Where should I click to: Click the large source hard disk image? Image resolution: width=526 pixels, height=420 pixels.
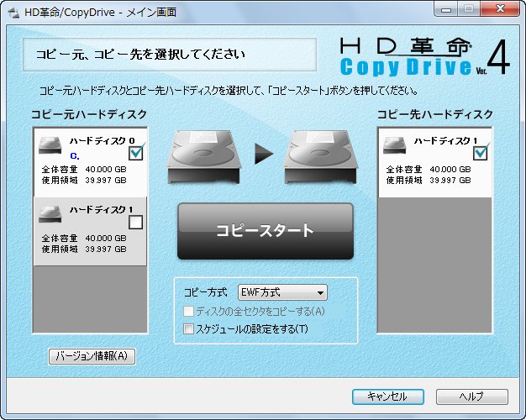[x=204, y=157]
